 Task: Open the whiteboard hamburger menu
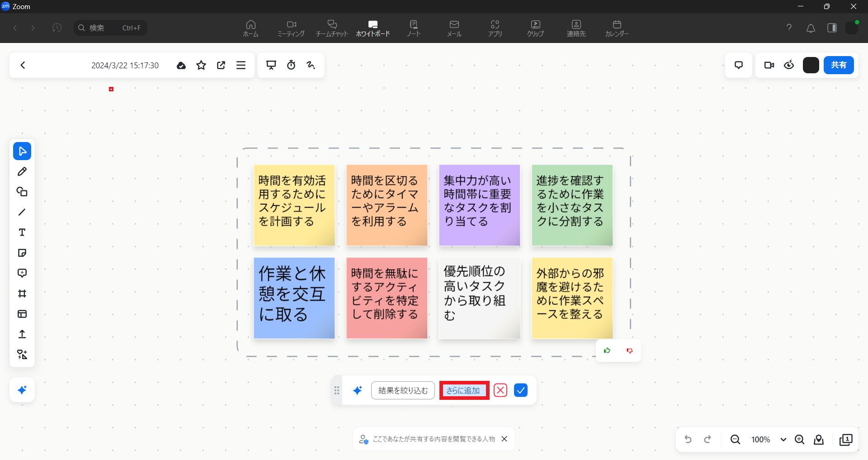click(241, 65)
